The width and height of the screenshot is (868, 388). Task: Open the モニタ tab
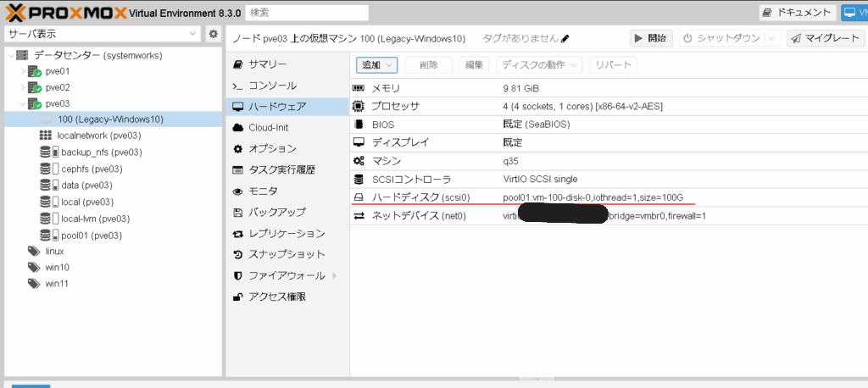288,191
